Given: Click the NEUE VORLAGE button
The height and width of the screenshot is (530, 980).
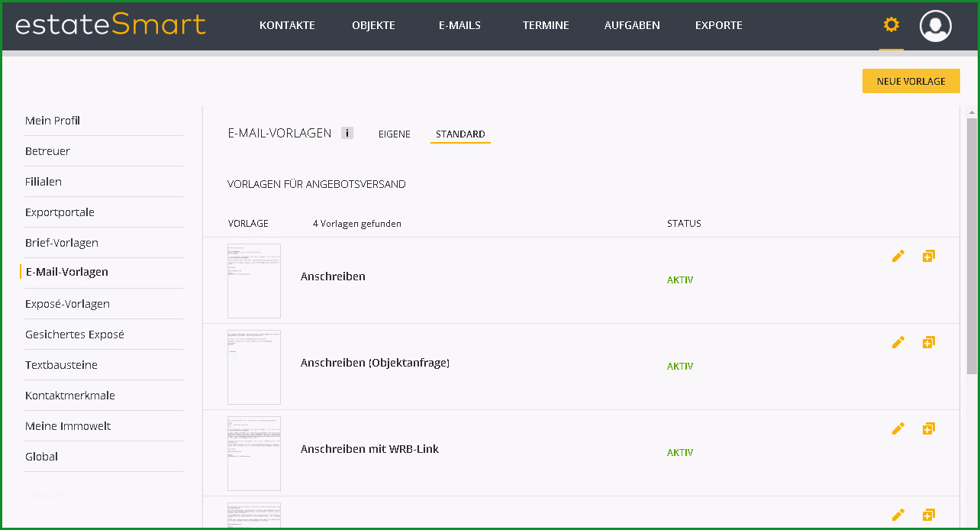Looking at the screenshot, I should [x=911, y=81].
